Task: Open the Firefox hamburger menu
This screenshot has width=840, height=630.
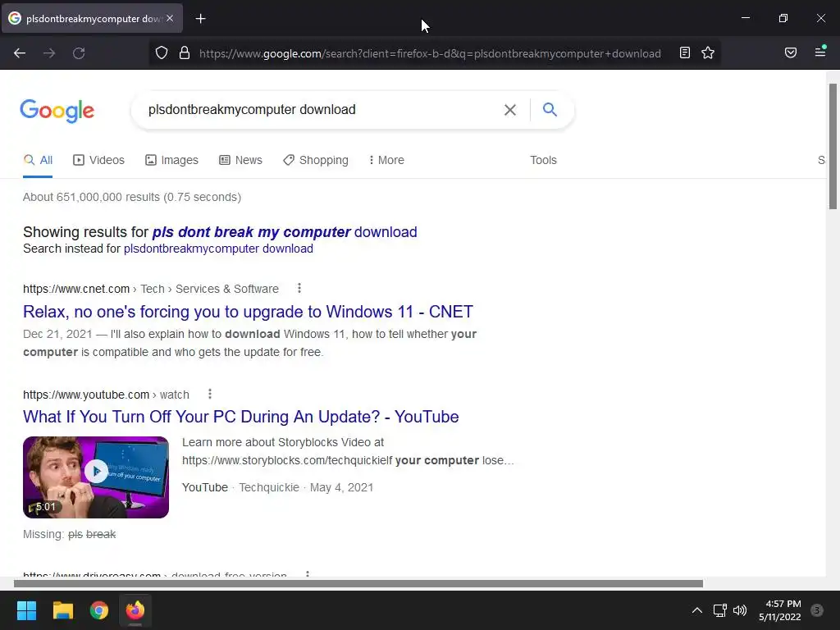Action: pyautogui.click(x=820, y=52)
